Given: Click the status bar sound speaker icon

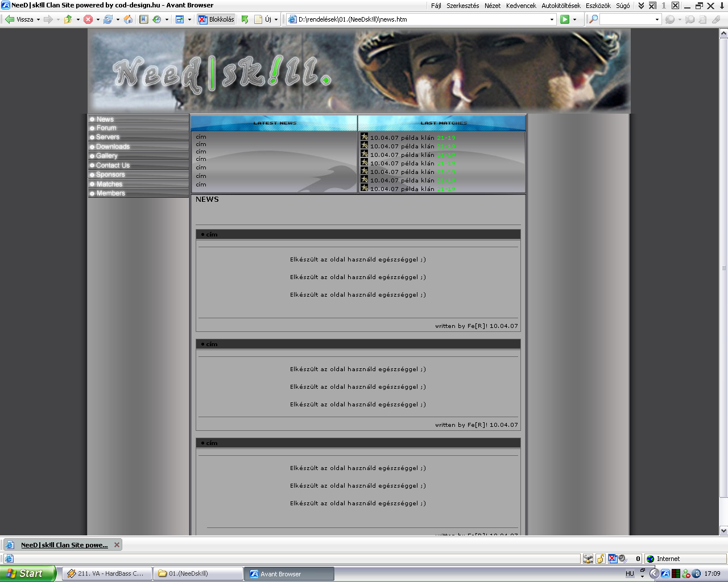Looking at the screenshot, I should pos(623,559).
